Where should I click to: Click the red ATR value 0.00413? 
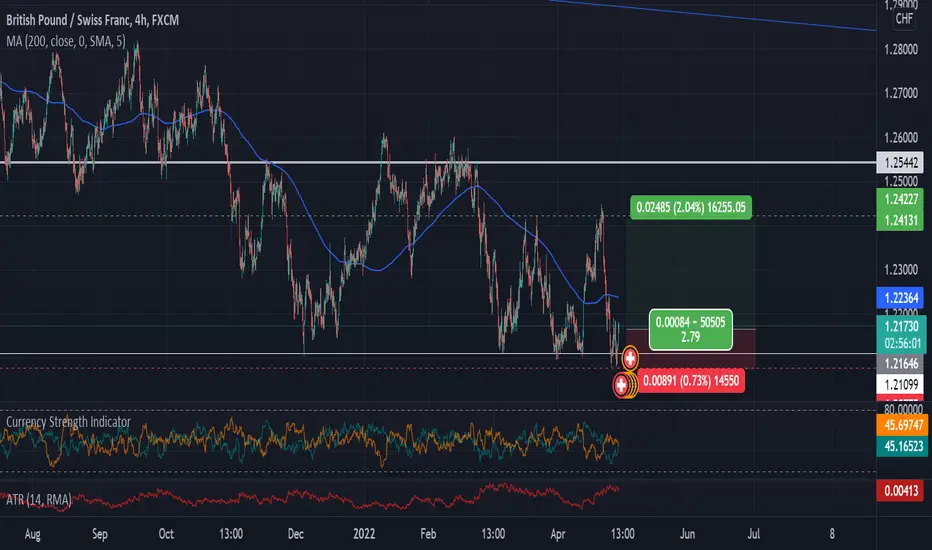coord(900,491)
